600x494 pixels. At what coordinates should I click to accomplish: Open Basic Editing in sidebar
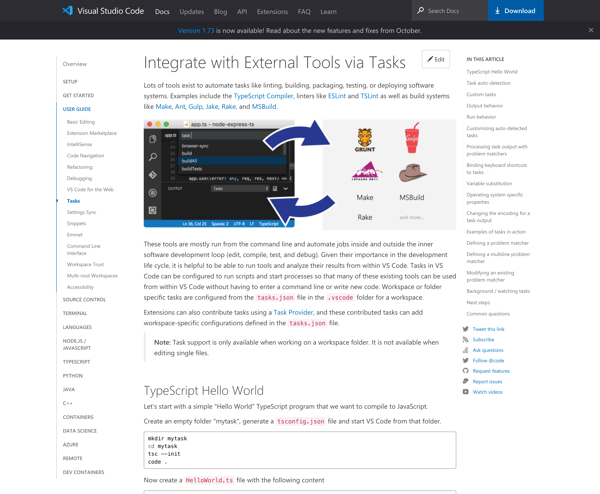[x=81, y=122]
